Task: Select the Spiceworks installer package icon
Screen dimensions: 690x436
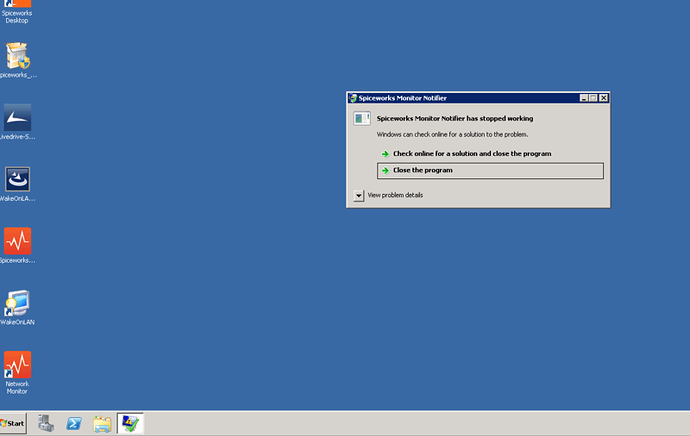Action: click(x=18, y=55)
